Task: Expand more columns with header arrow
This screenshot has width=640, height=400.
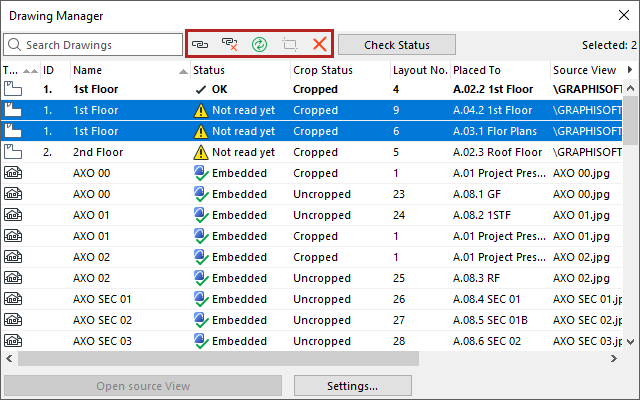Action: [x=630, y=71]
